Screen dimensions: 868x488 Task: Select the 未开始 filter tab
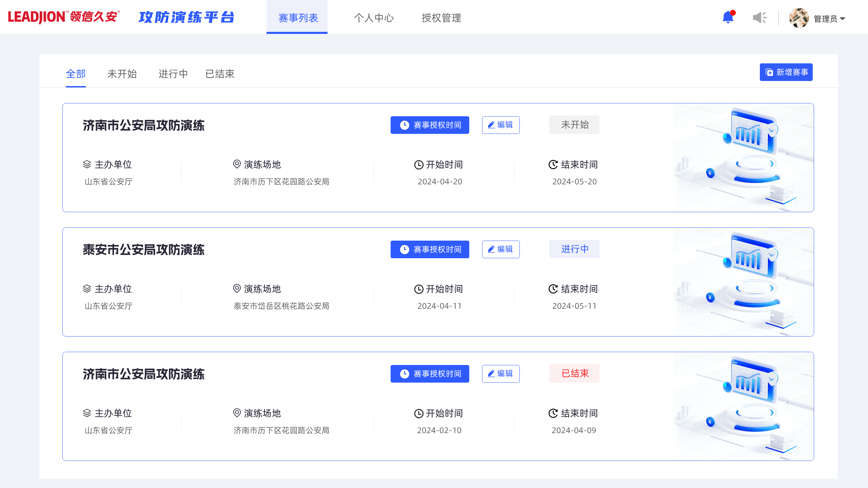122,74
